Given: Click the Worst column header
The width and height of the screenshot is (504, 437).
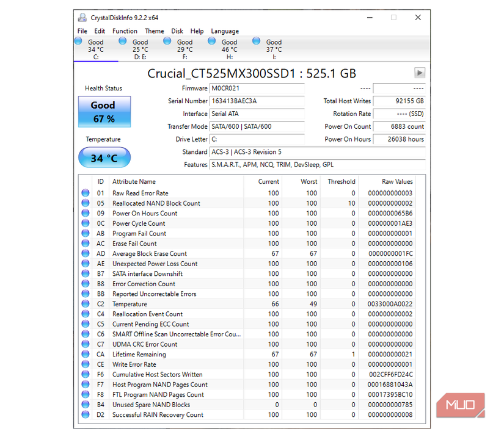Looking at the screenshot, I should (301, 181).
